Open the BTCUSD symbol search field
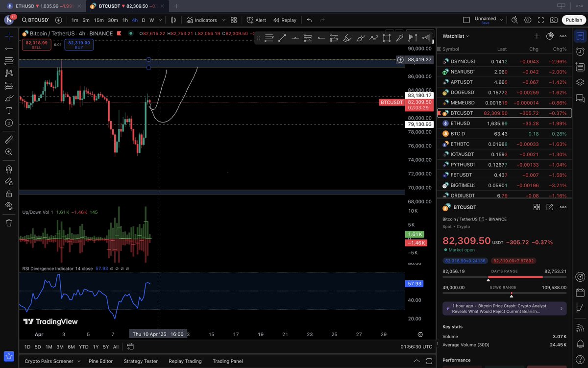588x368 pixels. tap(36, 20)
